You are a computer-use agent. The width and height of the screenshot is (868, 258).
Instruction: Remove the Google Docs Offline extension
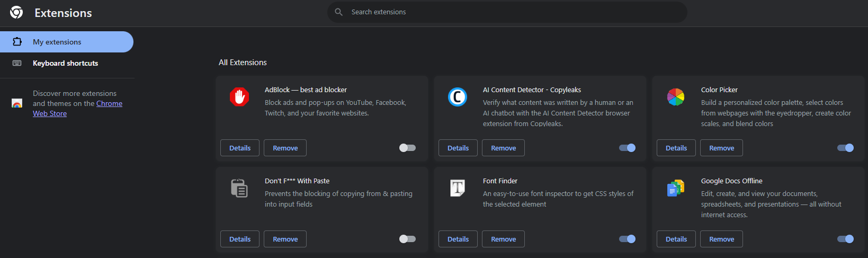pos(721,239)
